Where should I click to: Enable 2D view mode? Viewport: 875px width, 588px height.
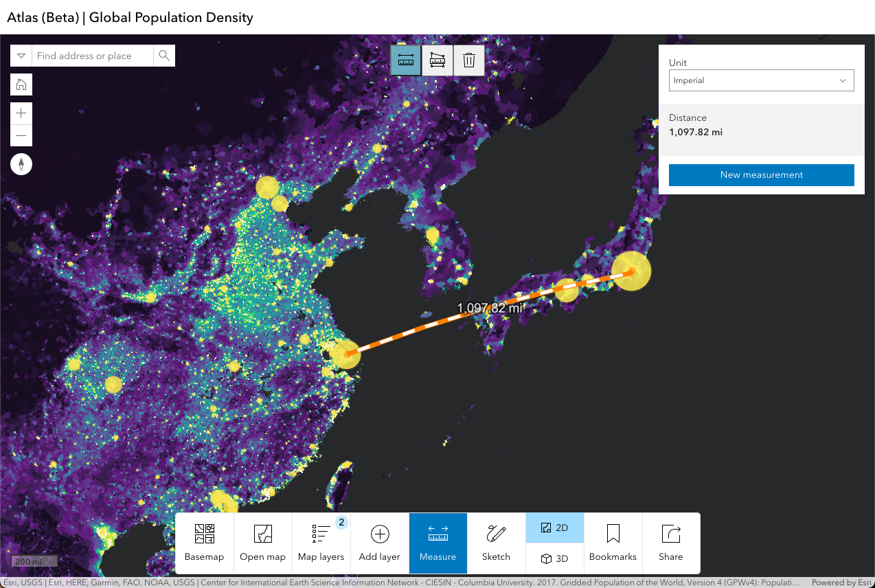tap(554, 528)
